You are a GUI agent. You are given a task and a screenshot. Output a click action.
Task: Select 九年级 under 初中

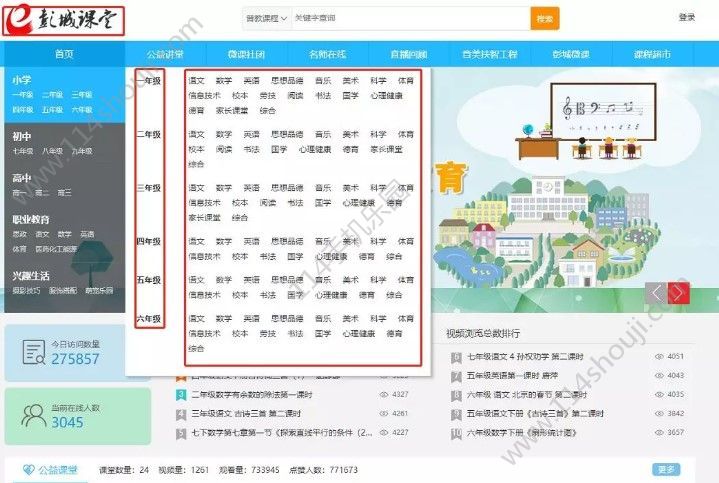tap(82, 151)
